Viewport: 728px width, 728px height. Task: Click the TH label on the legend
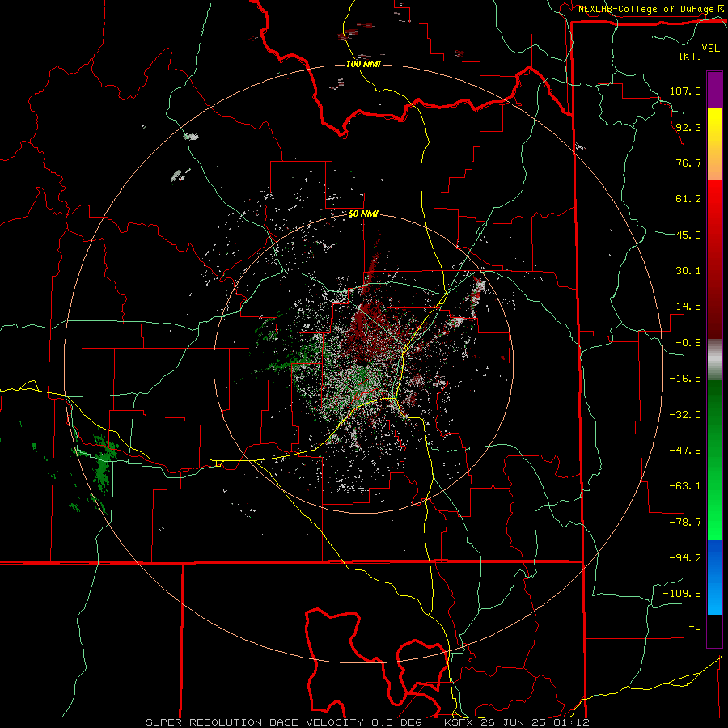[x=695, y=630]
